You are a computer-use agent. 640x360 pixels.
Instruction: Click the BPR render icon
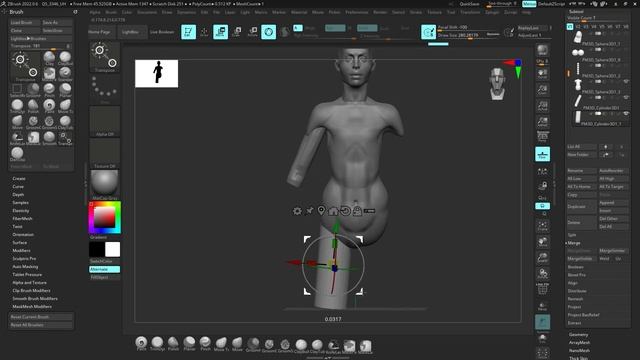pyautogui.click(x=542, y=51)
